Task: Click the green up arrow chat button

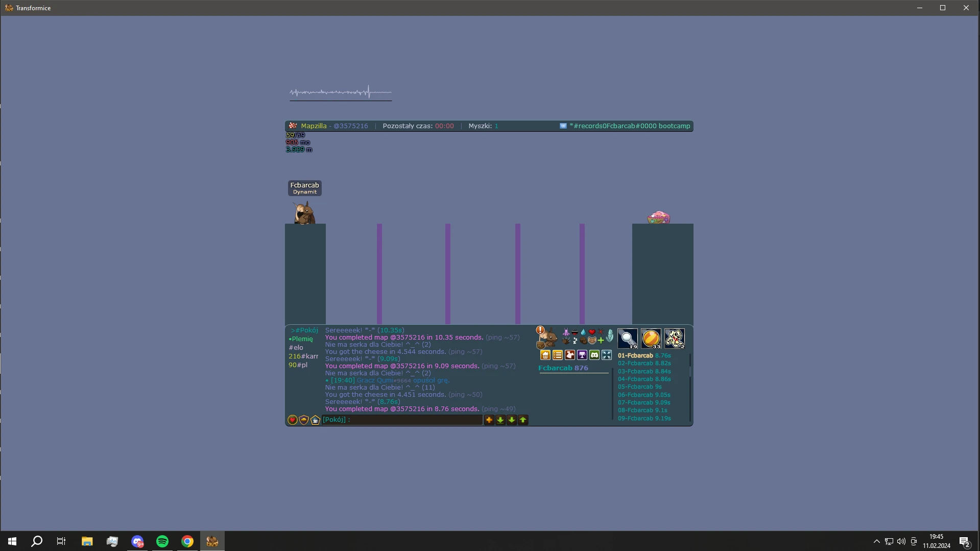Action: [523, 420]
